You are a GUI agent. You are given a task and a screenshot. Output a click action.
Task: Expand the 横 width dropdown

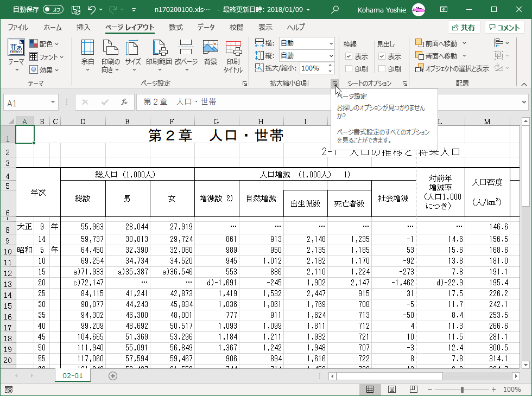pos(331,43)
